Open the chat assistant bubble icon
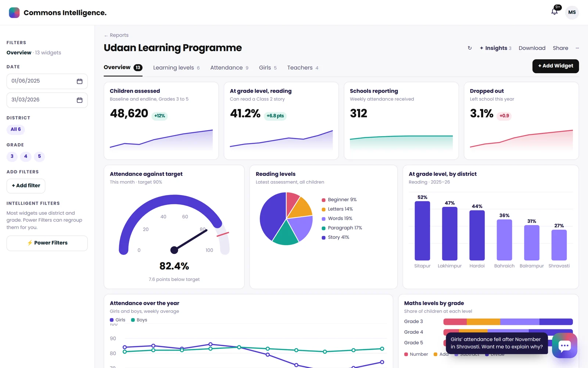 564,345
